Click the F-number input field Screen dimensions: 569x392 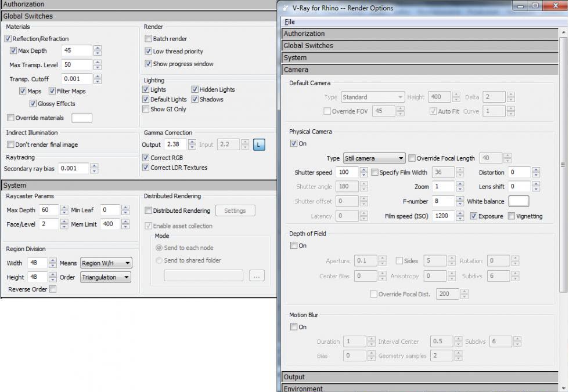click(443, 201)
